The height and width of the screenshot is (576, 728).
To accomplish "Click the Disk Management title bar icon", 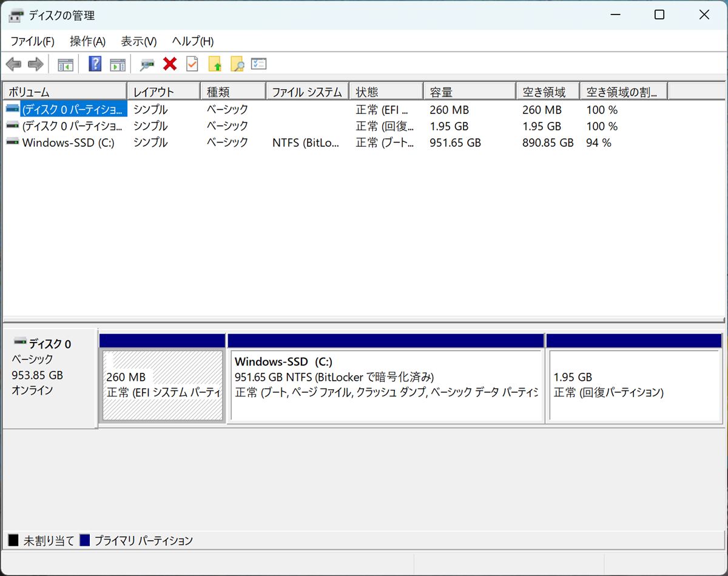I will click(16, 15).
